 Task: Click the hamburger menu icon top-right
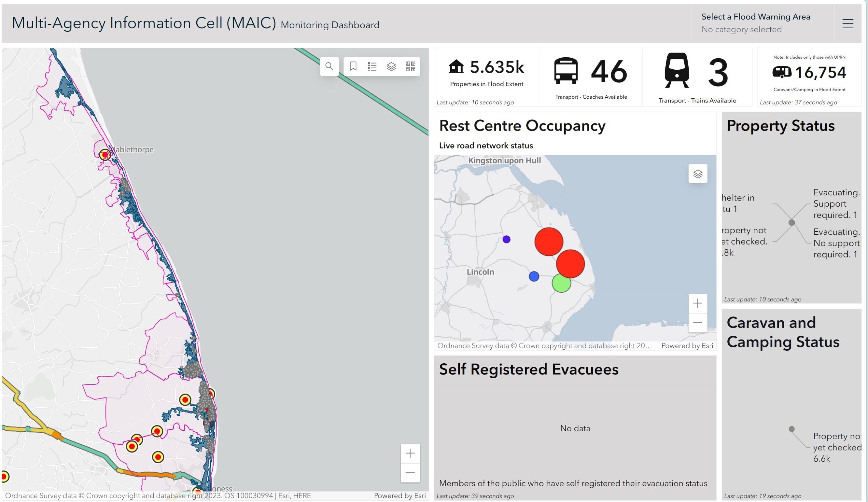point(848,23)
